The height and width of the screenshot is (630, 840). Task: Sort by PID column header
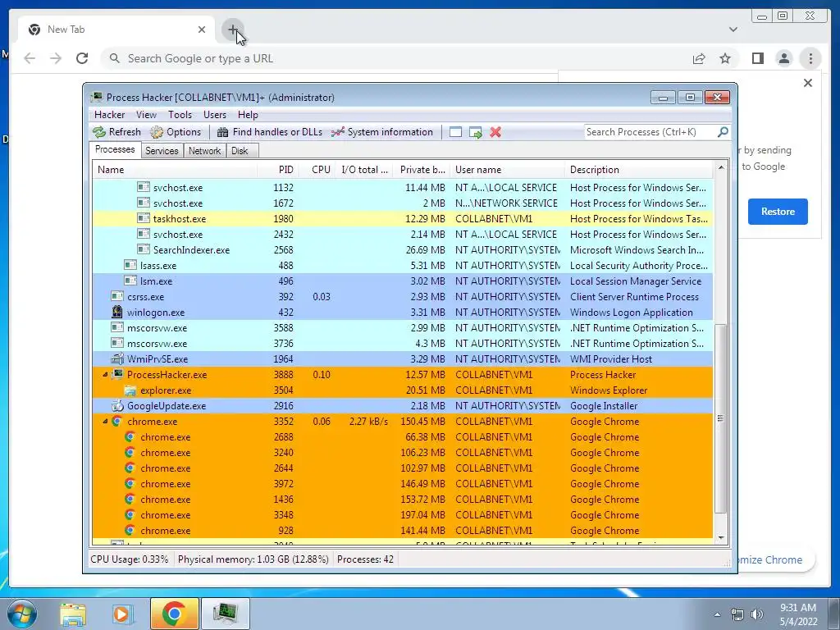pyautogui.click(x=278, y=170)
